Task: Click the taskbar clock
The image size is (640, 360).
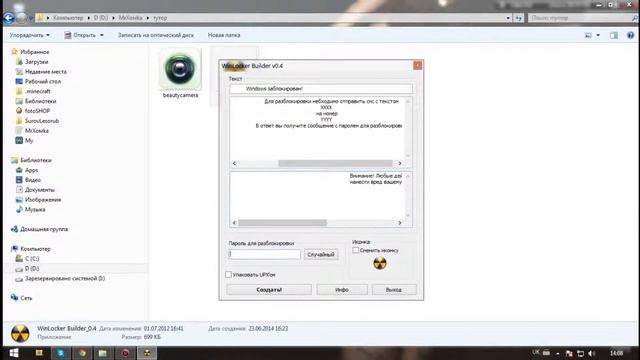Action: click(616, 353)
